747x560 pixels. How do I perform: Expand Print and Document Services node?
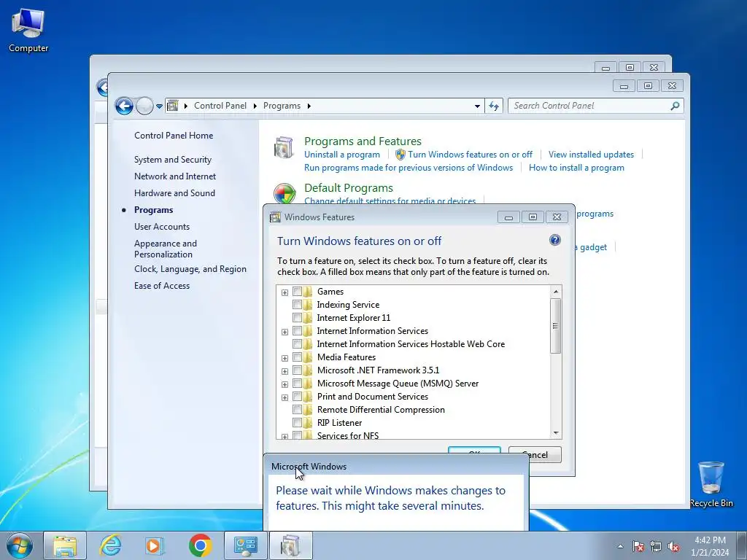[x=285, y=397]
